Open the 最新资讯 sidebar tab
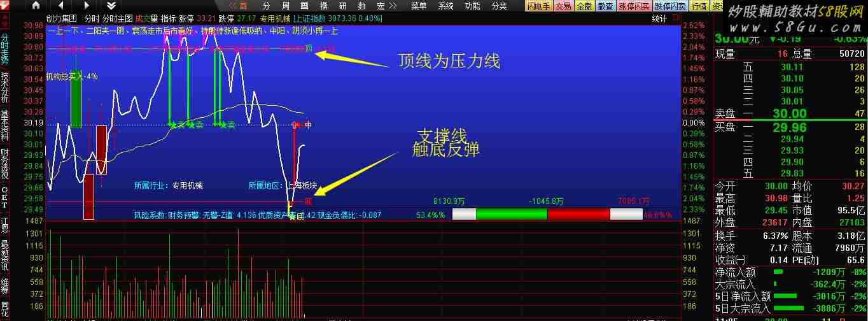The image size is (868, 321). coord(4,256)
